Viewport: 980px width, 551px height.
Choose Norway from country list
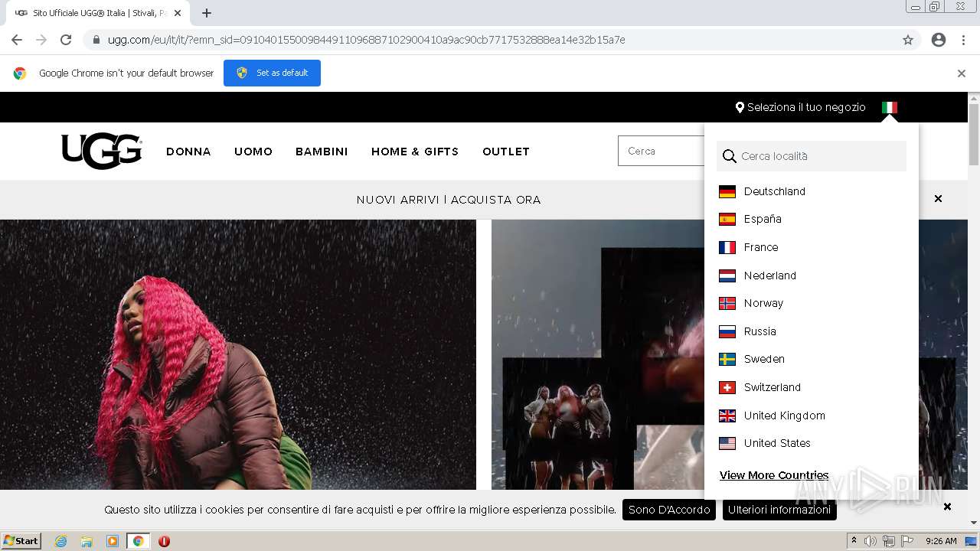(x=763, y=303)
